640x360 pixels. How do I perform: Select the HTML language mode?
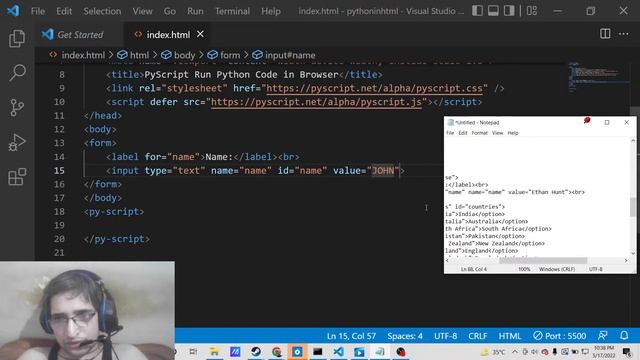click(510, 336)
